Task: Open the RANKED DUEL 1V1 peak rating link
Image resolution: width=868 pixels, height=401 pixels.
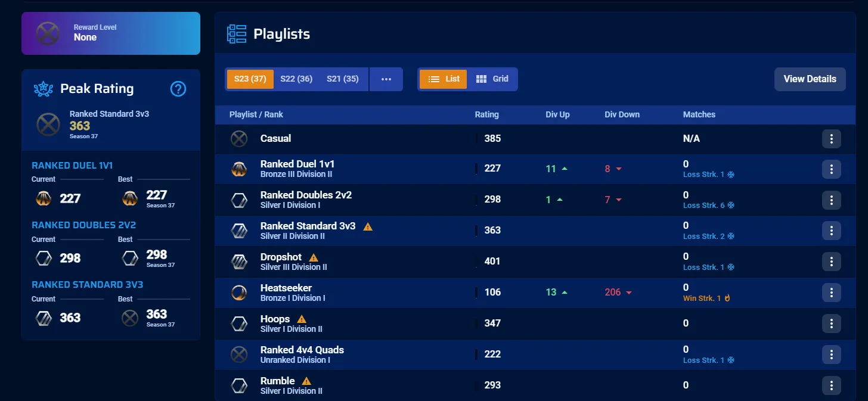Action: pos(72,166)
